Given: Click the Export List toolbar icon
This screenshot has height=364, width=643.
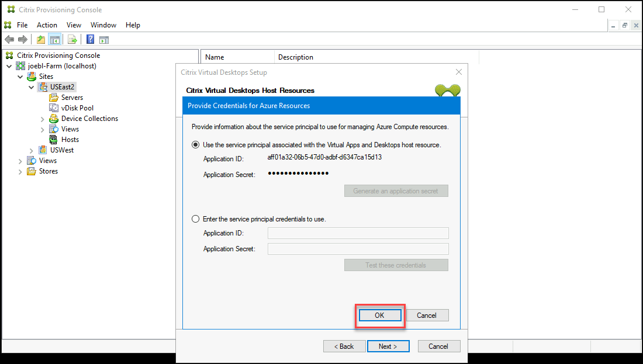Looking at the screenshot, I should tap(72, 39).
